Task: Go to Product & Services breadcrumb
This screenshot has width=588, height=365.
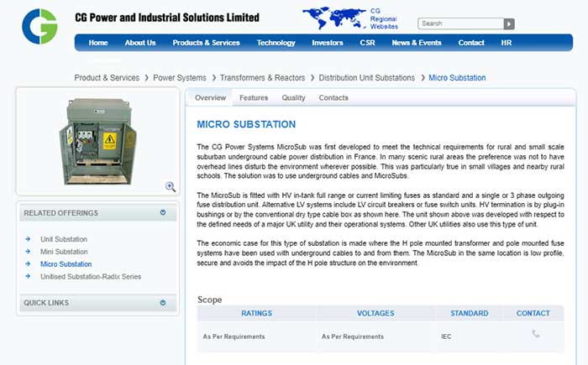Action: 107,77
